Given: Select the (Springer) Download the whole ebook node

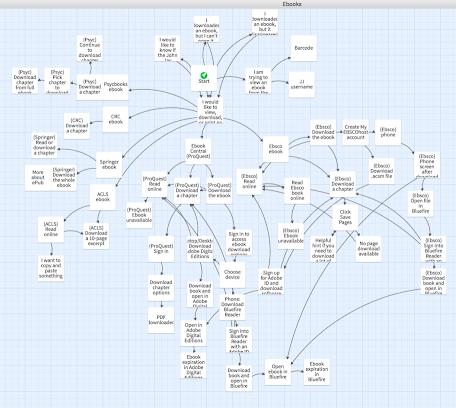Looking at the screenshot, I should (x=64, y=178).
